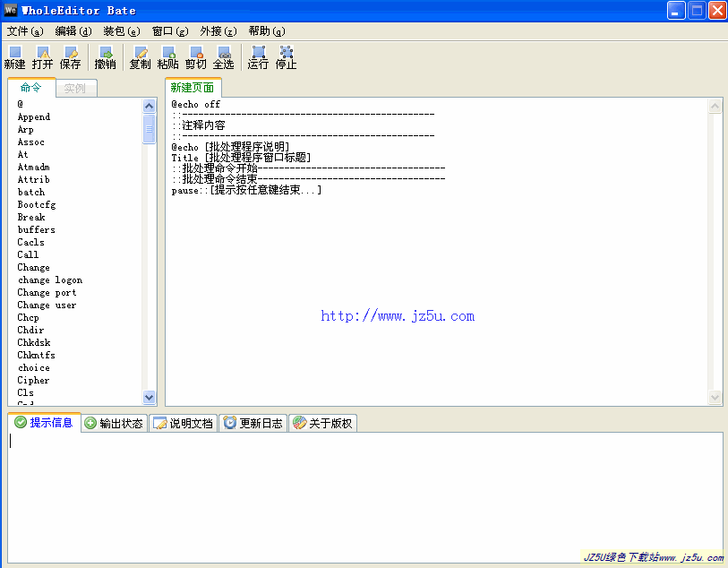This screenshot has height=568, width=728.
Task: Select the Change user command
Action: pyautogui.click(x=47, y=305)
